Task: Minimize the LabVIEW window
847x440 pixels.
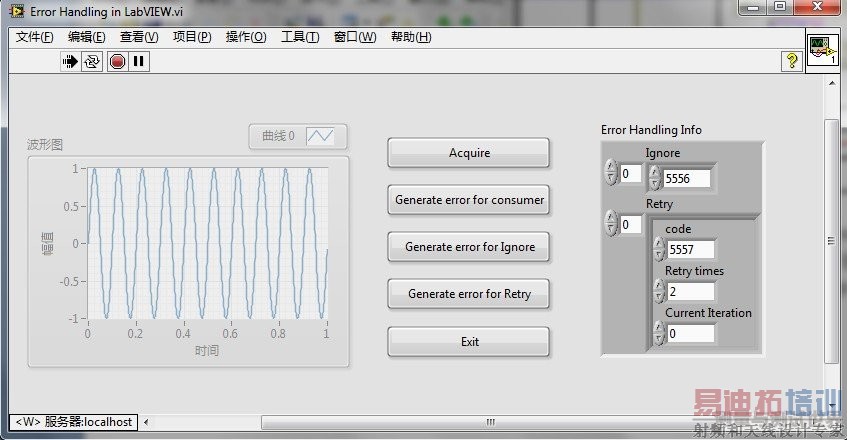Action: 754,6
